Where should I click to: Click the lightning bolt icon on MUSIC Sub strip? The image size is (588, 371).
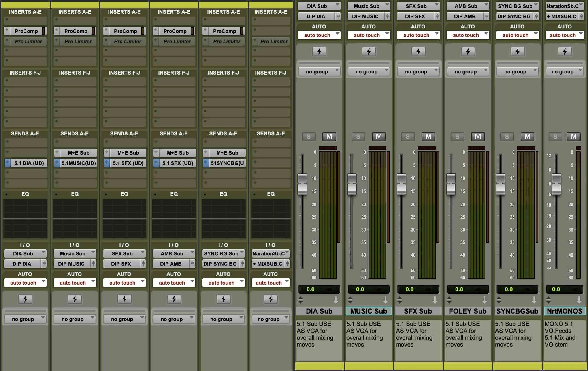369,51
